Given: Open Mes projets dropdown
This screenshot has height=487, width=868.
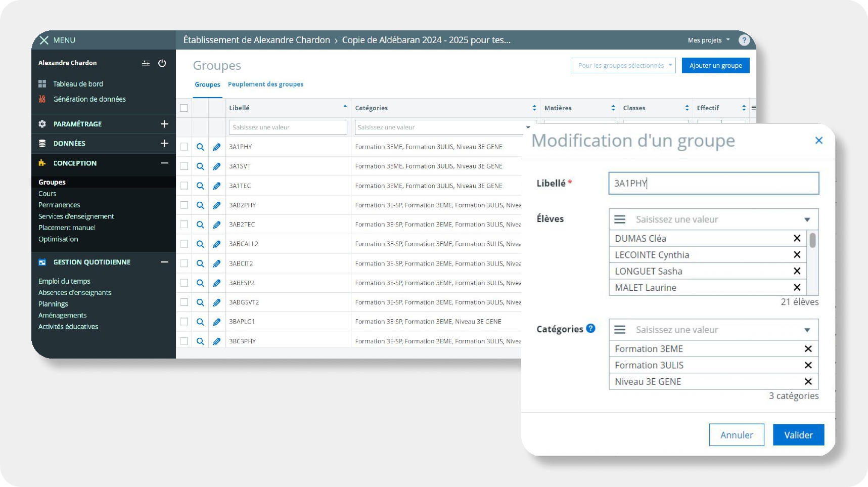Looking at the screenshot, I should coord(709,40).
